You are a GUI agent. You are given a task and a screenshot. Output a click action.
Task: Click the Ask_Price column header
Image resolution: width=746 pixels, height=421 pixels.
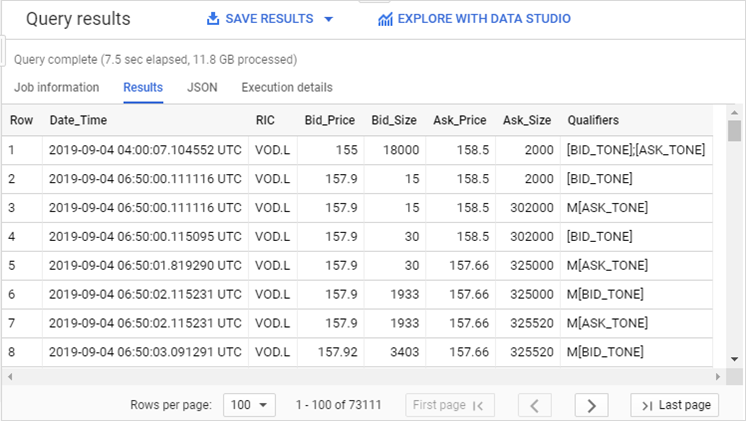[x=460, y=120]
